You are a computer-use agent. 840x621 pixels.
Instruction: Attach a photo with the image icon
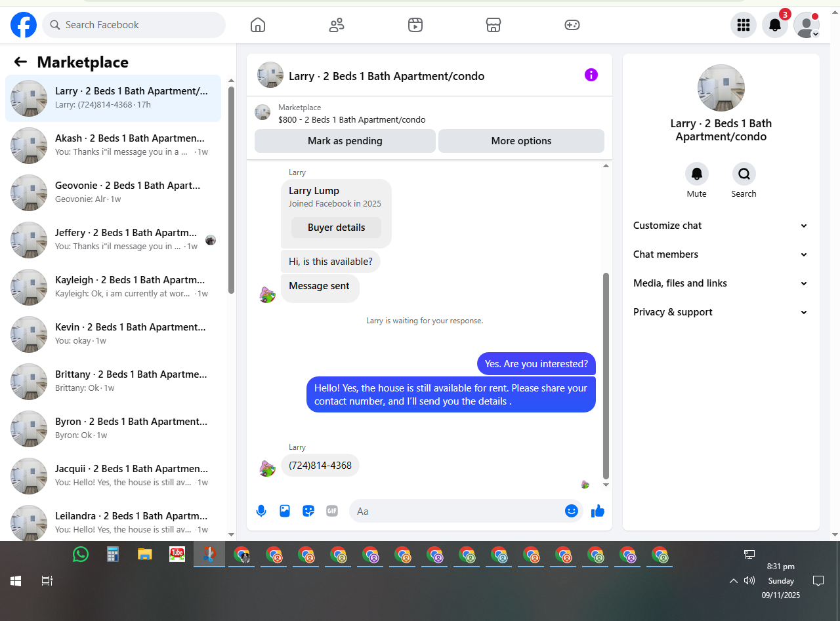pos(285,511)
